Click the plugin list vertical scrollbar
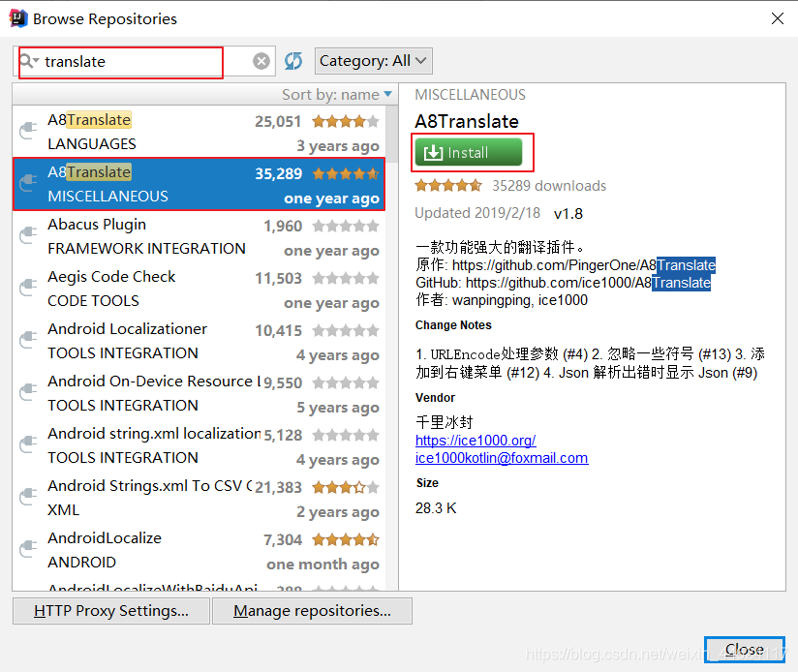This screenshot has height=672, width=798. point(391,348)
